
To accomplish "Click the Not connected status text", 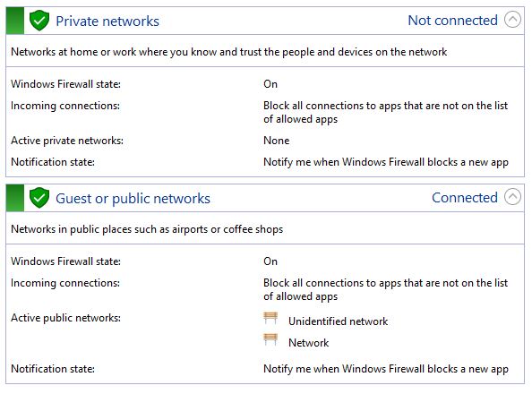I will point(452,21).
